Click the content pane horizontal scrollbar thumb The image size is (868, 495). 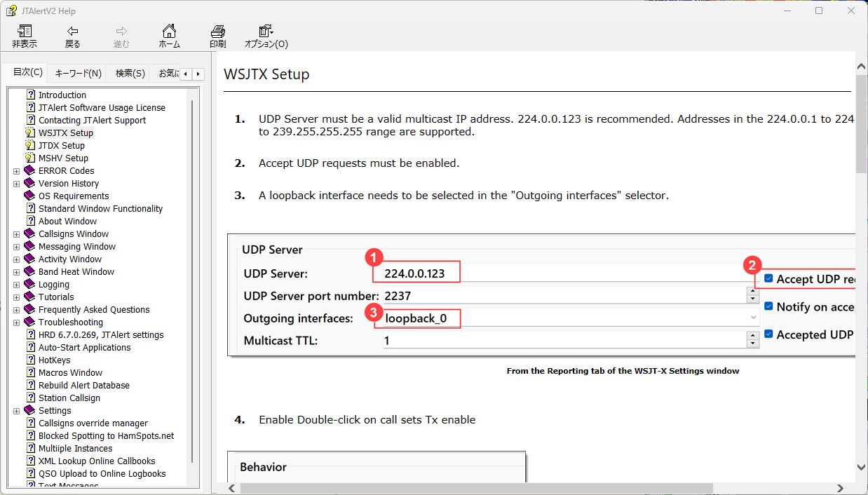coord(476,488)
